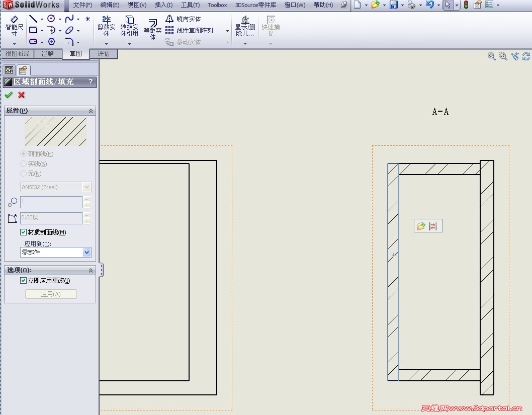The image size is (532, 415).
Task: Expand Display/Delete Relations dropdown arrow
Action: 245,43
